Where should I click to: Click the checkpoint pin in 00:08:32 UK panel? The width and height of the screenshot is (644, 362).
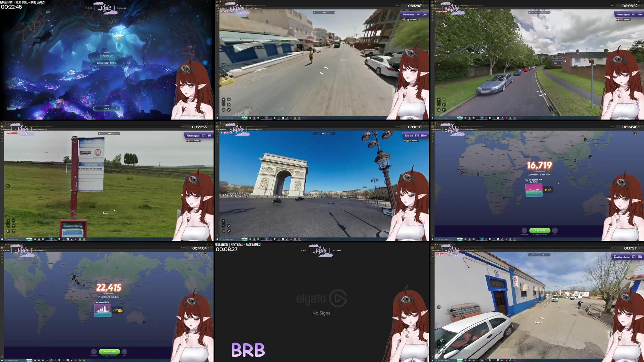click(444, 104)
